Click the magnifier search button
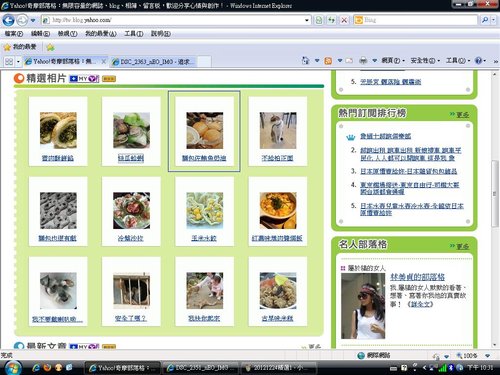The width and height of the screenshot is (500, 375). click(485, 20)
